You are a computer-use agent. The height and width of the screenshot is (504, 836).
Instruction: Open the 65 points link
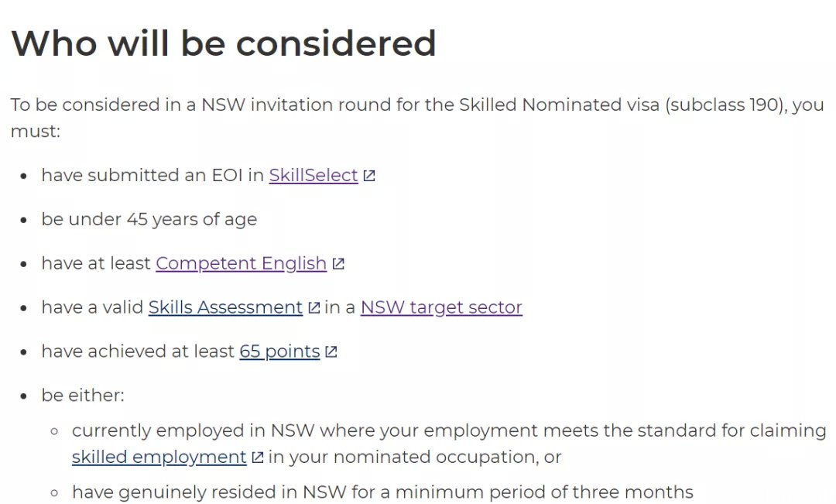point(279,351)
